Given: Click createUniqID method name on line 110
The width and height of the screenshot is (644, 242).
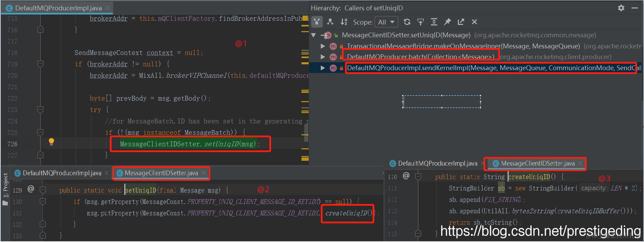Looking at the screenshot, I should (529, 177).
